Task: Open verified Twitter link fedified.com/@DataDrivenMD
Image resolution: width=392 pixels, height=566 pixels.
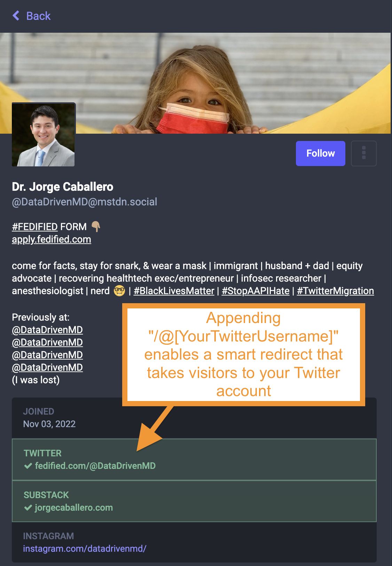Action: click(95, 466)
